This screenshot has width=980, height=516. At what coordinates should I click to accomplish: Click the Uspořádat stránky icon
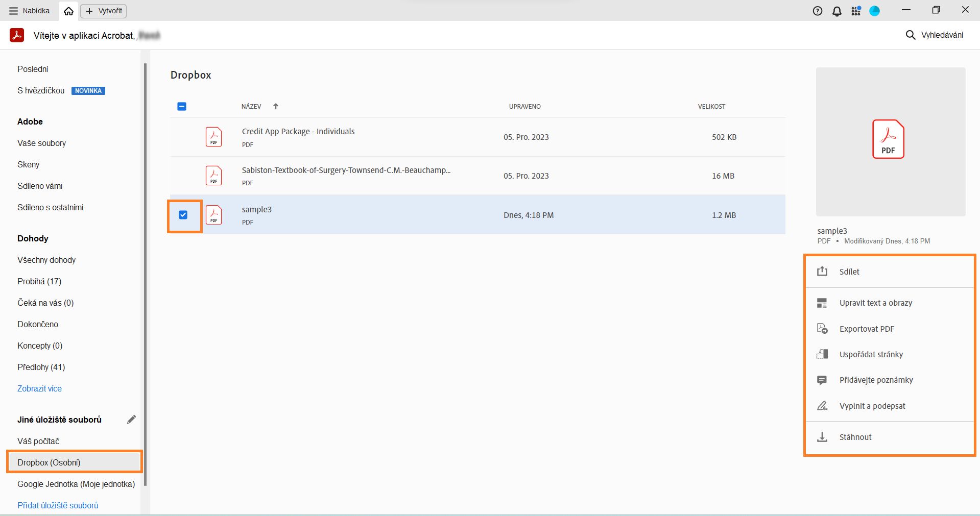822,354
